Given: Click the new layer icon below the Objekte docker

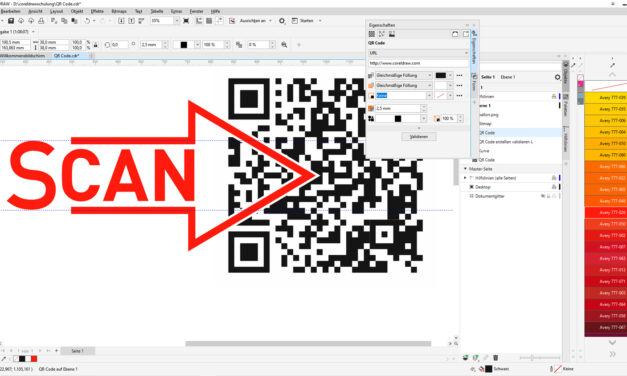Looking at the screenshot, I should tap(465, 358).
